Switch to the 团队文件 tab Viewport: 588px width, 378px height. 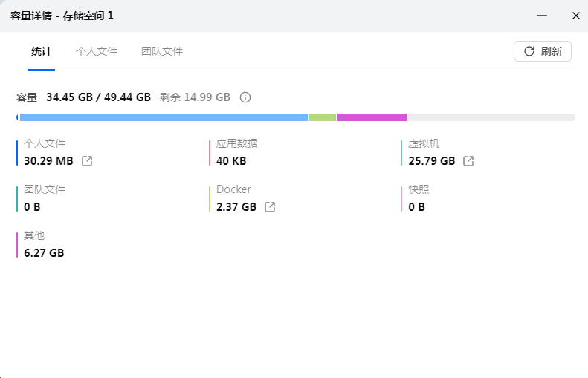point(162,51)
